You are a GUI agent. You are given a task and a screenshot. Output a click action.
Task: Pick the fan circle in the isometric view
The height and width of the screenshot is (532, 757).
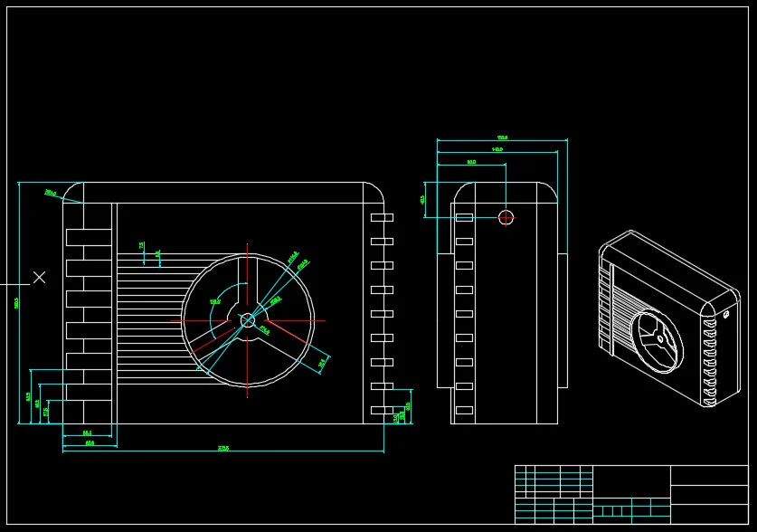658,342
